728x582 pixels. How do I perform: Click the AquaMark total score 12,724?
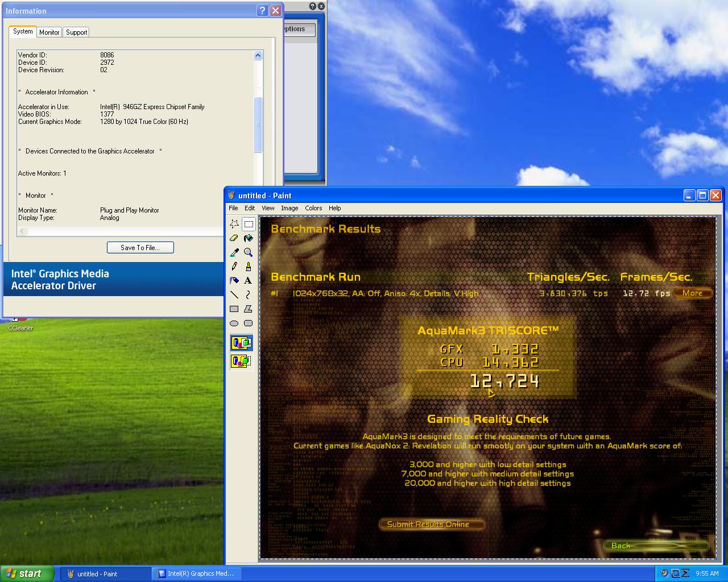click(x=505, y=381)
